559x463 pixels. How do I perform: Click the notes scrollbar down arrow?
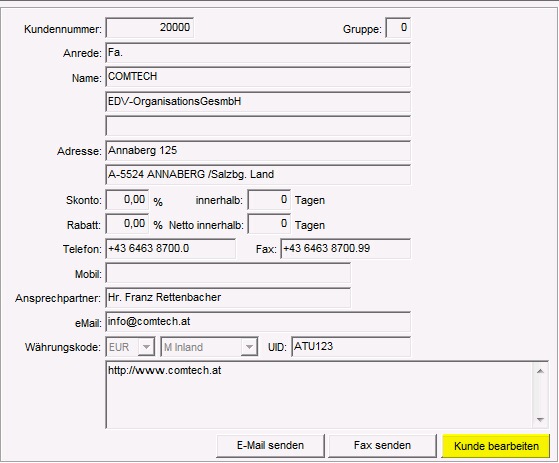coord(540,420)
